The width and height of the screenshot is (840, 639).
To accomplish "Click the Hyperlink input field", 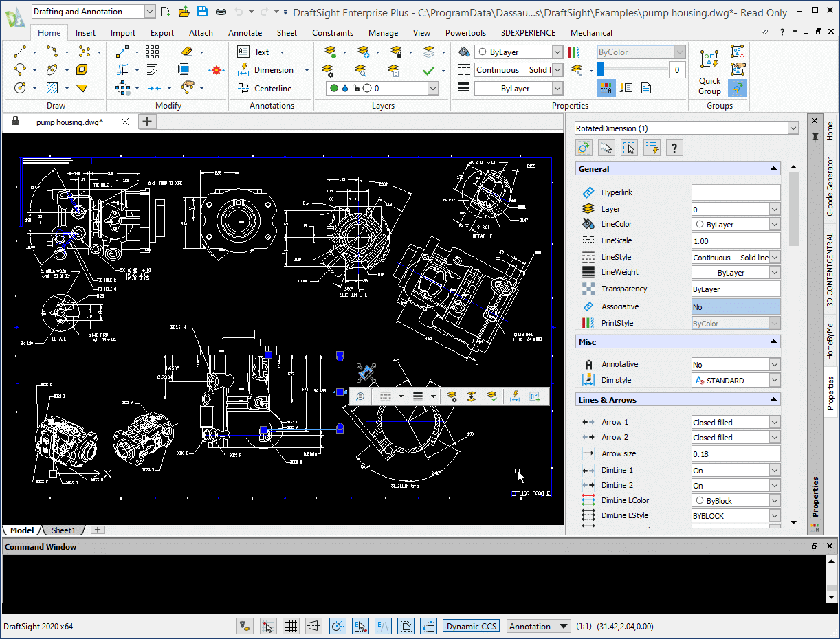I will [x=736, y=192].
